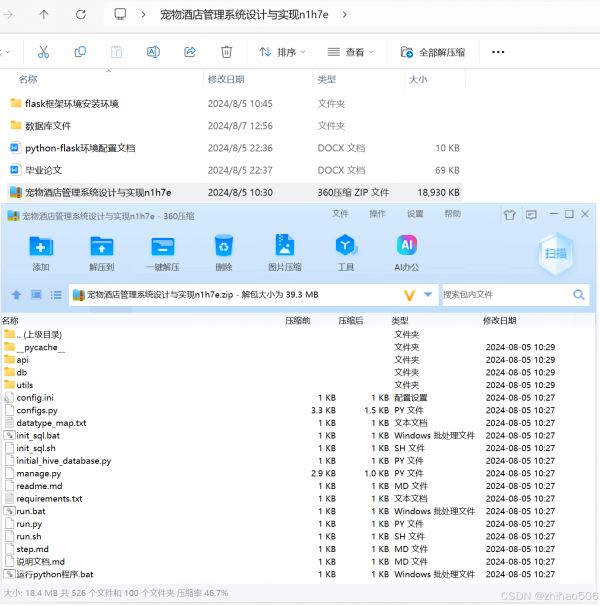The height and width of the screenshot is (606, 600).
Task: Click the search magnifier icon in 360压缩
Action: click(x=579, y=295)
